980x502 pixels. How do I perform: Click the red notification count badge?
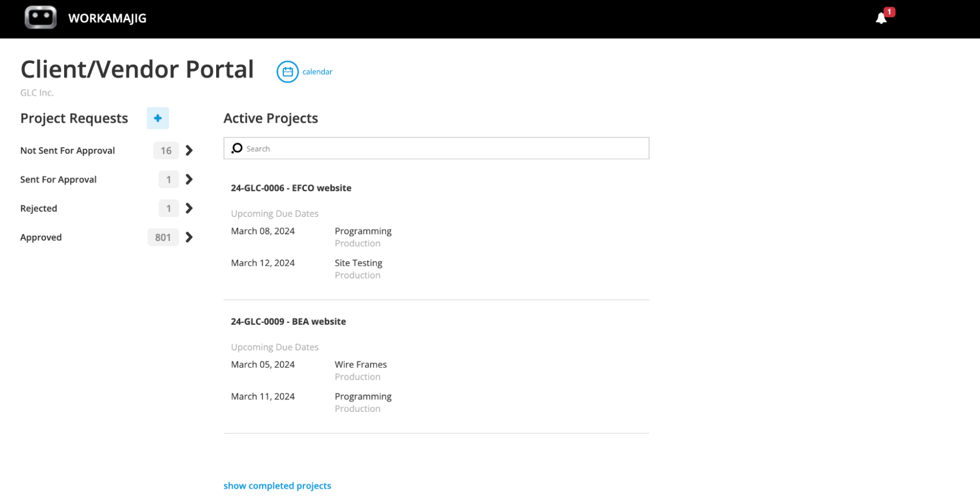pyautogui.click(x=889, y=11)
